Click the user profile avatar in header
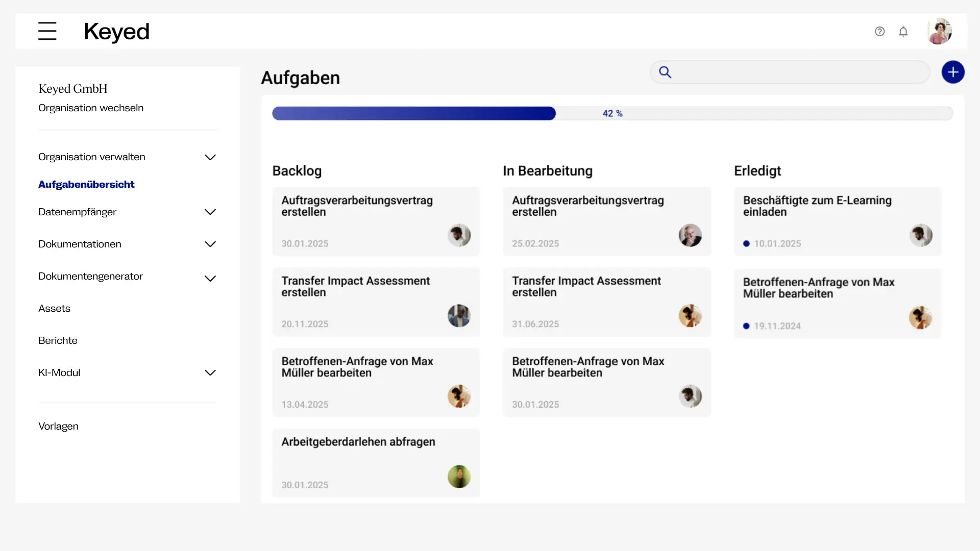The height and width of the screenshot is (551, 980). (939, 32)
